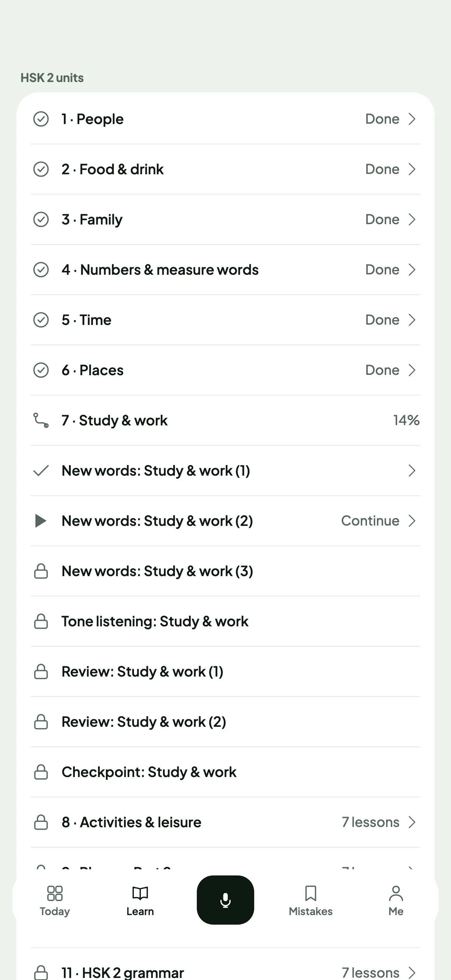Tap lock icon on Tone listening lesson
This screenshot has width=451, height=980.
pyautogui.click(x=41, y=621)
